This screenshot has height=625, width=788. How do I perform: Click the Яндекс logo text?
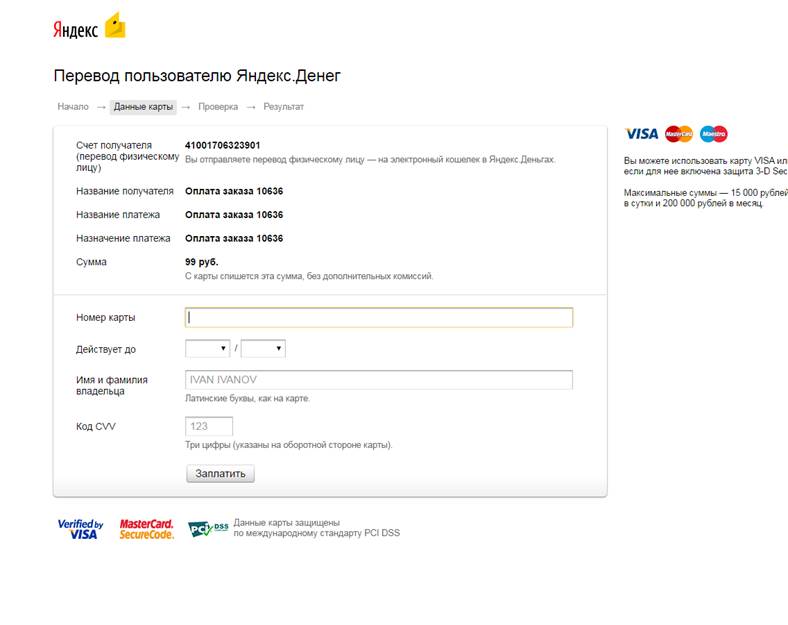[x=75, y=29]
